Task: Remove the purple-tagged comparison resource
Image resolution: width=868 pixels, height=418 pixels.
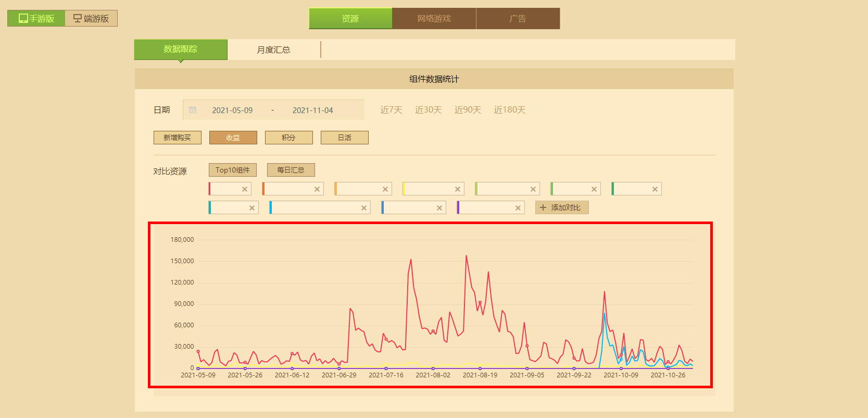Action: coord(518,208)
